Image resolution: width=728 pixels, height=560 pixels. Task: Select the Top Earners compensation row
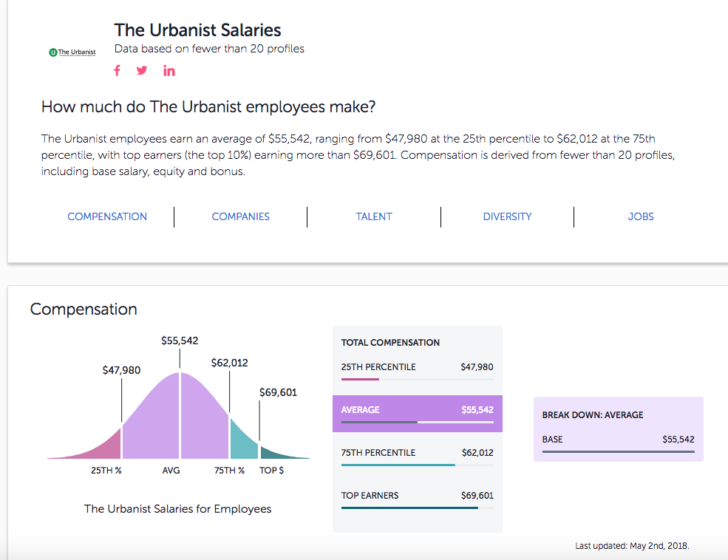417,496
